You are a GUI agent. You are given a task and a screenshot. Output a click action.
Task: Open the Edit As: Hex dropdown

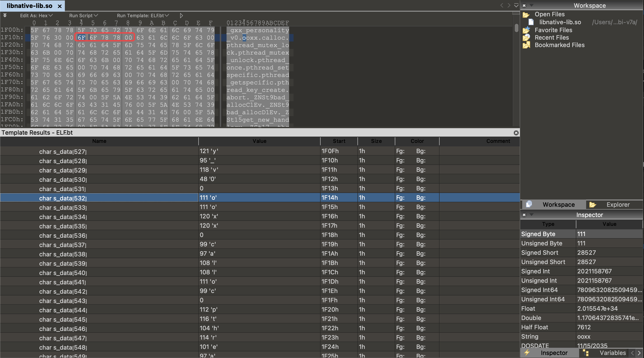36,15
